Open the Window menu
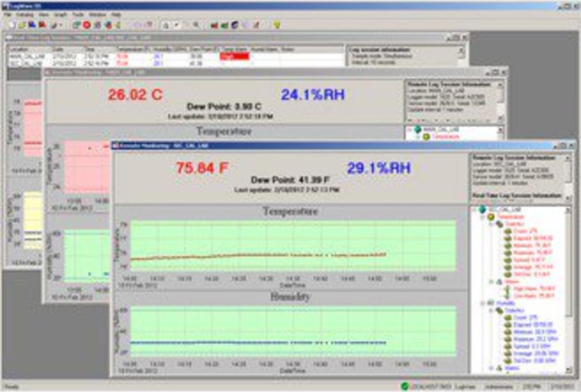The image size is (581, 392). pyautogui.click(x=98, y=15)
